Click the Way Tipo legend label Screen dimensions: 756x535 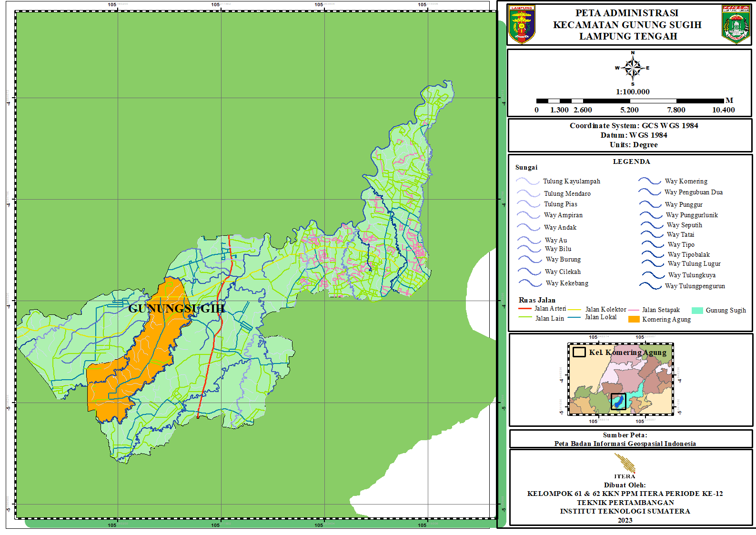681,244
